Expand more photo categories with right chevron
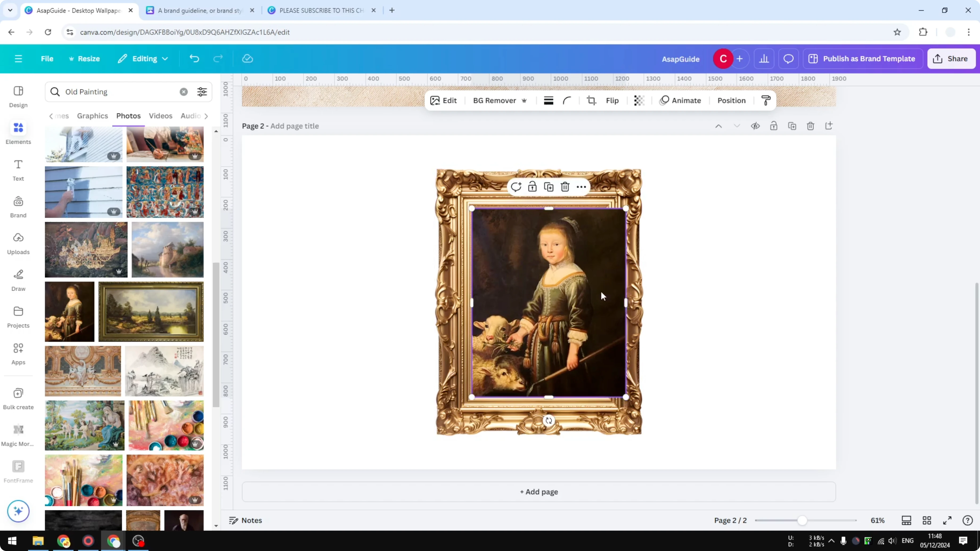The image size is (980, 551). 207,116
